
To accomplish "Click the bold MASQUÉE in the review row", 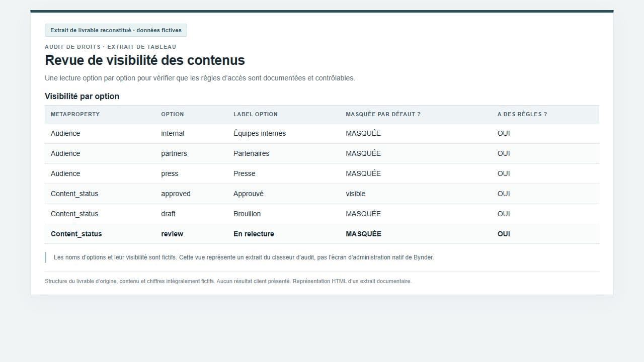I will click(364, 234).
